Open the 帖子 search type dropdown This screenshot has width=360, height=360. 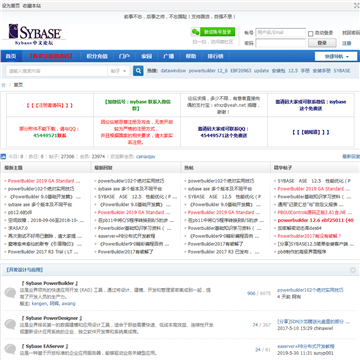point(119,71)
